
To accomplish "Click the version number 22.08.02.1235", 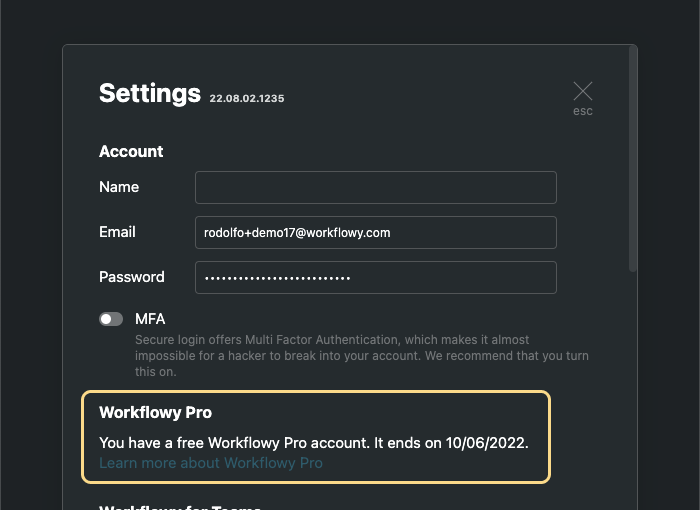I will click(x=247, y=99).
